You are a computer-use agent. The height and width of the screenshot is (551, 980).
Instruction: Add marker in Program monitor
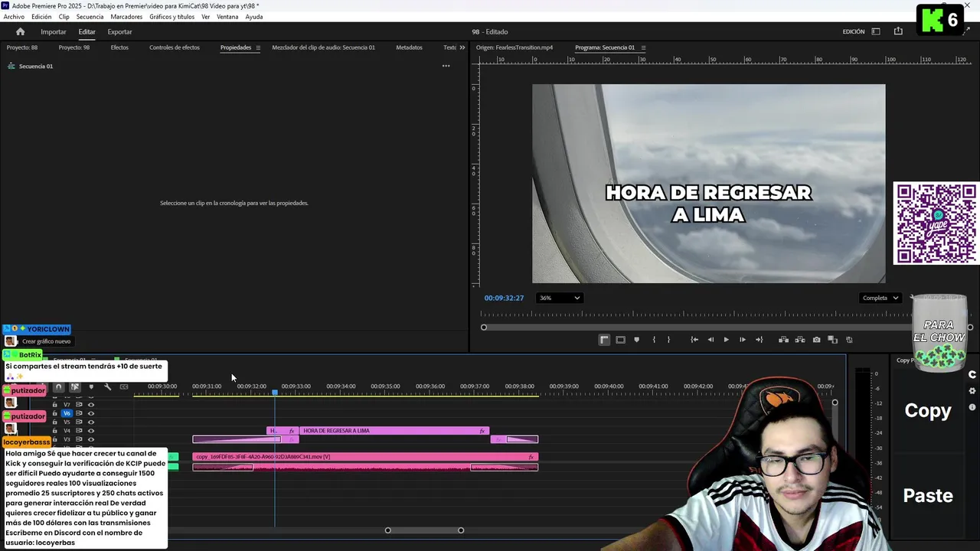pyautogui.click(x=636, y=340)
